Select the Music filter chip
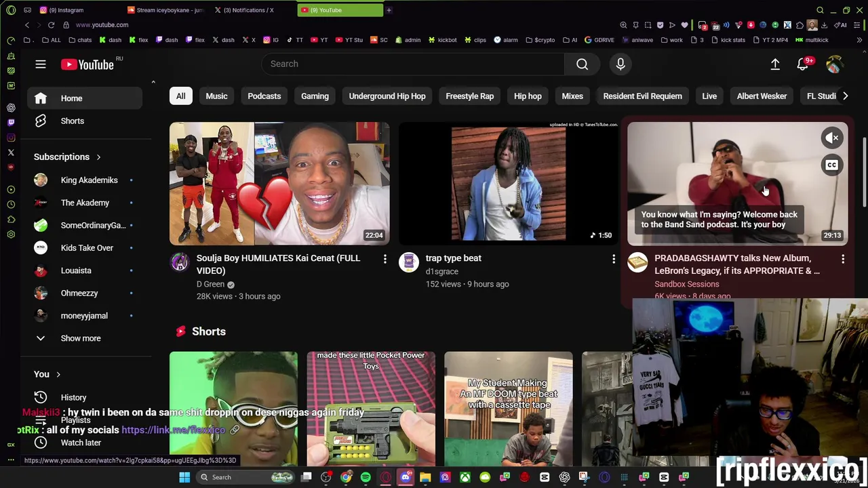 point(216,96)
